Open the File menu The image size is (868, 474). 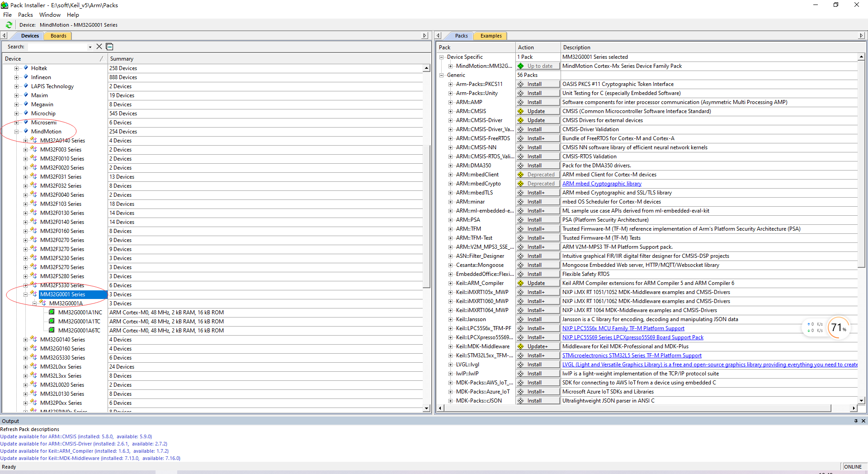point(7,14)
